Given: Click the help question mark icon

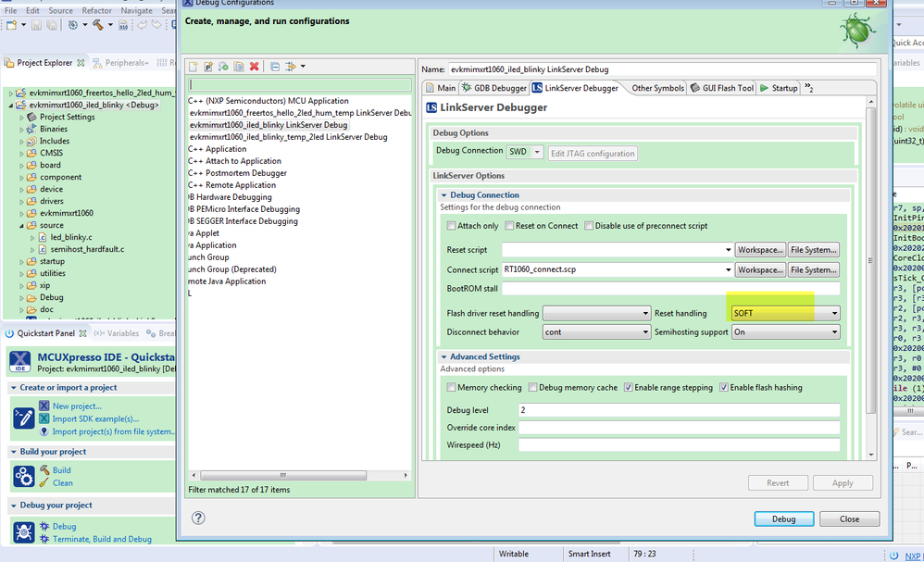Looking at the screenshot, I should pyautogui.click(x=198, y=518).
